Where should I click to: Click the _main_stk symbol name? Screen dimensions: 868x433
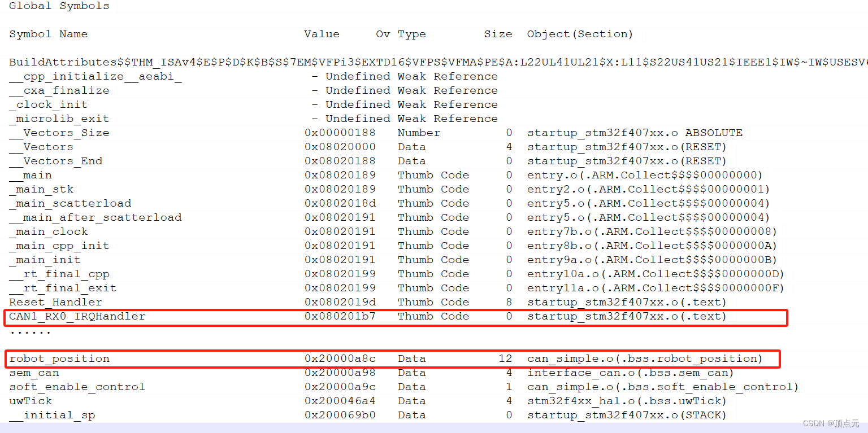point(41,189)
